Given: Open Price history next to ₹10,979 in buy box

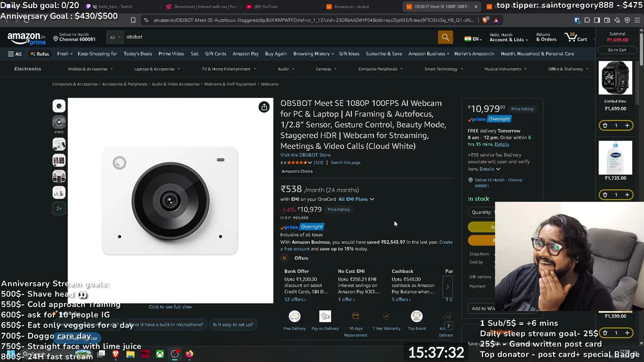Looking at the screenshot, I should (522, 109).
